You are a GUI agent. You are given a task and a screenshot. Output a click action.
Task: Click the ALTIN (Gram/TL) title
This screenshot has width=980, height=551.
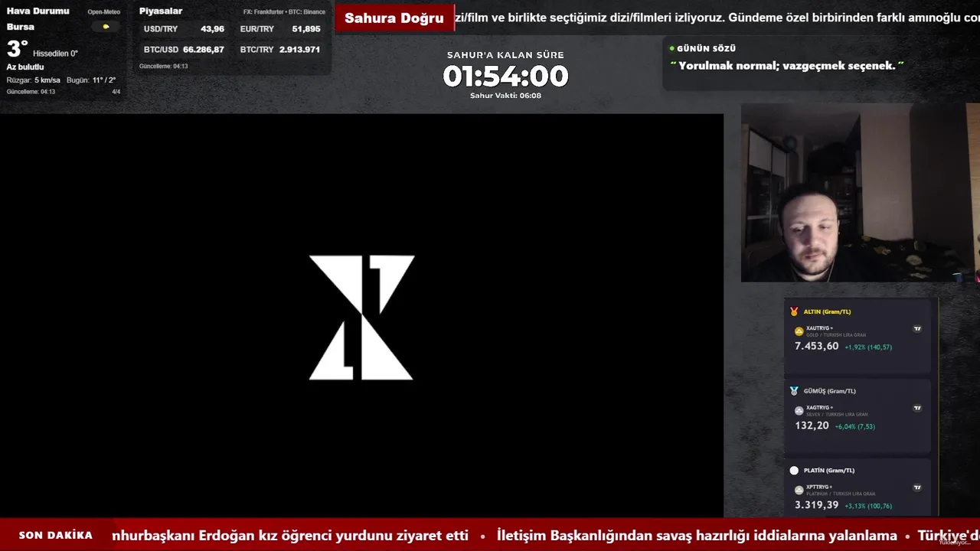(827, 312)
